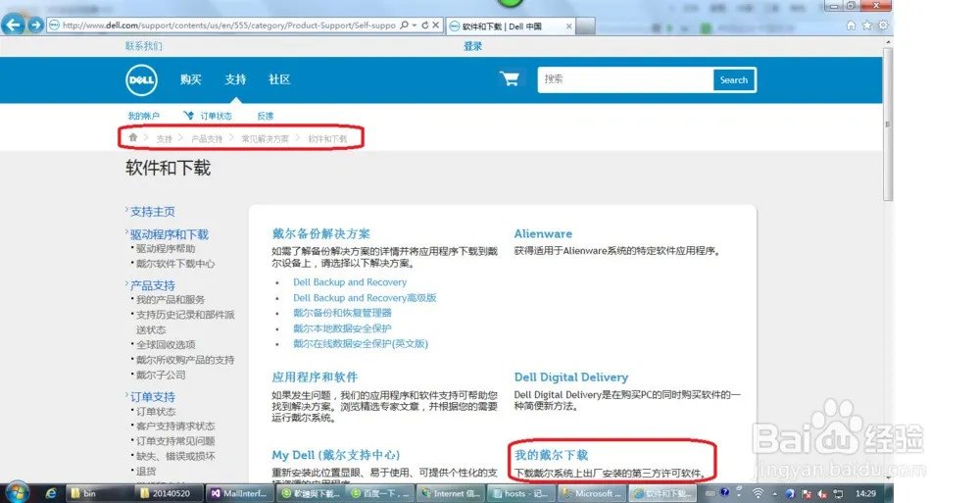Viewport: 980px width, 503px height.
Task: Click the browser Back arrow button
Action: (x=13, y=25)
